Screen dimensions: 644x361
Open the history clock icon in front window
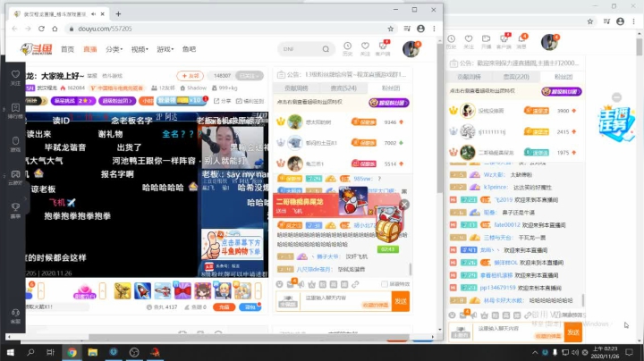pos(347,46)
